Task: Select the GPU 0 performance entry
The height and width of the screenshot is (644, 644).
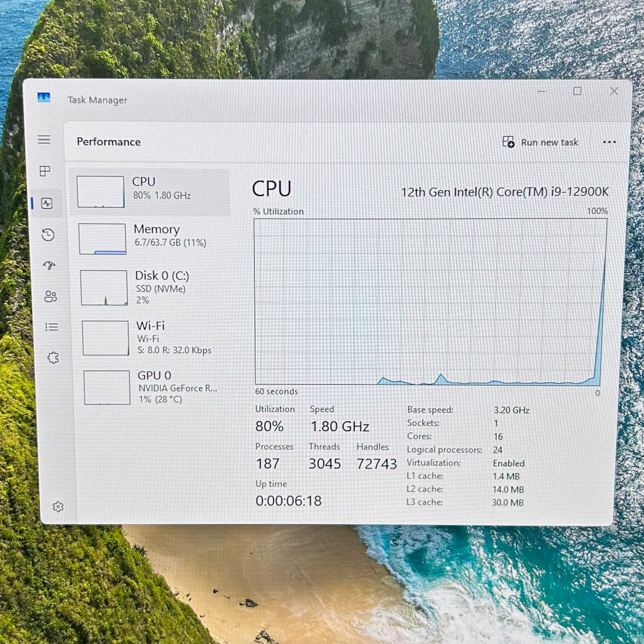Action: click(154, 387)
